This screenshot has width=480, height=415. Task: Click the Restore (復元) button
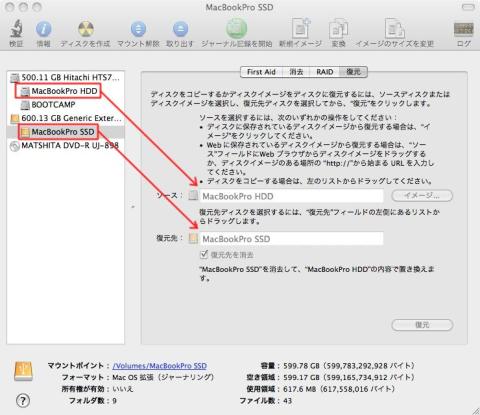[x=422, y=325]
